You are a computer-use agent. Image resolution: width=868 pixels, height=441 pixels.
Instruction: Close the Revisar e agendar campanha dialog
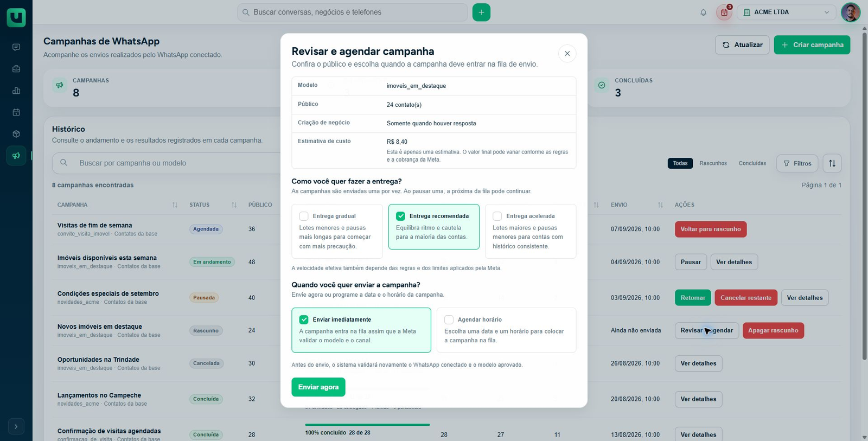tap(567, 54)
